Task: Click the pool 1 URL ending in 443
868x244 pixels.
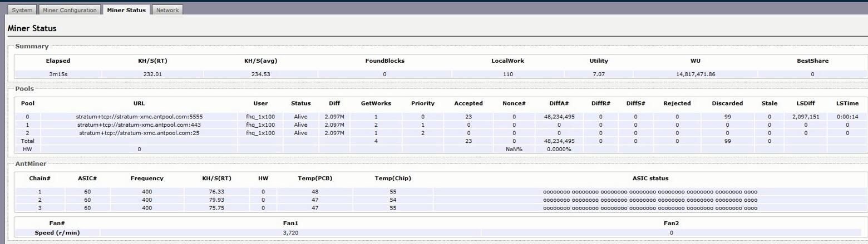Action: click(139, 125)
